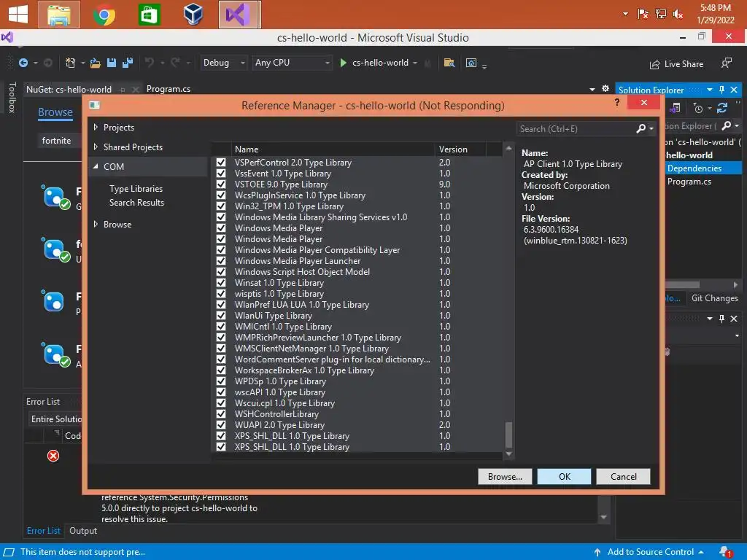Click the red error icon in Error List
The image size is (747, 560).
(53, 456)
